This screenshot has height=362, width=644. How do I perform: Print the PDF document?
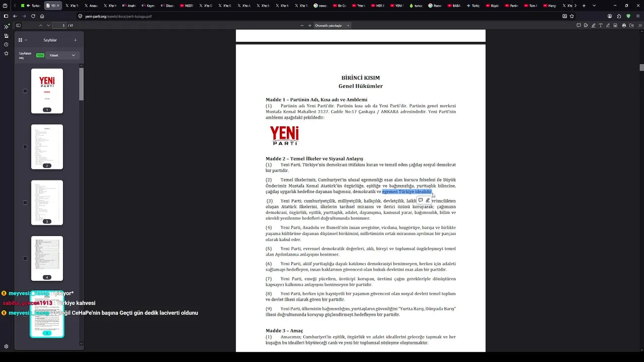pos(624,25)
